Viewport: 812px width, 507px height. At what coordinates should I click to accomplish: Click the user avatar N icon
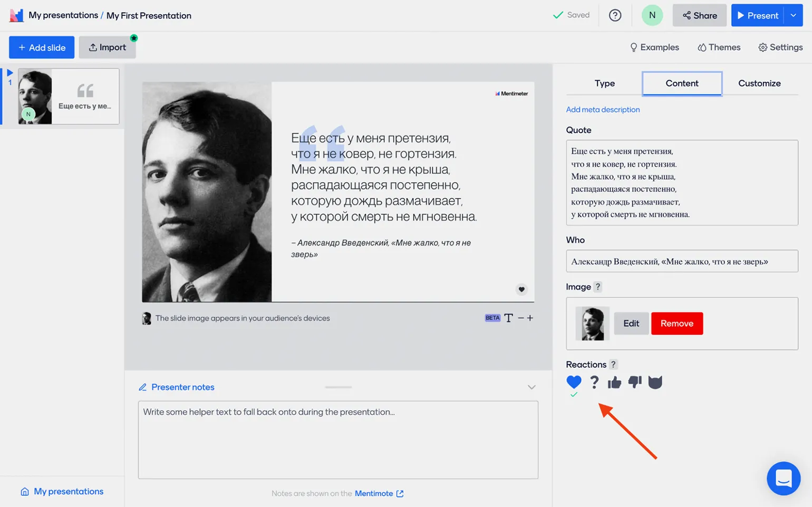pos(652,15)
